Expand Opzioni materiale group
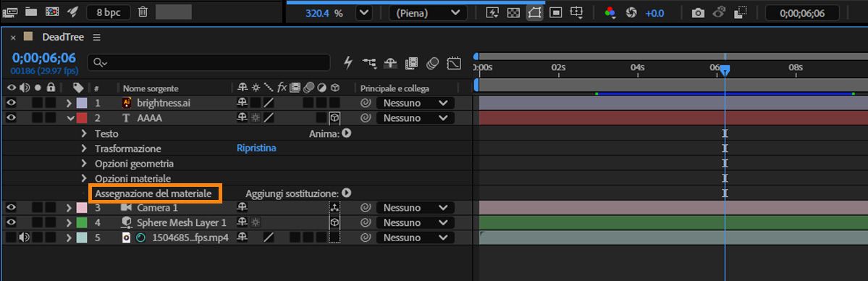The width and height of the screenshot is (868, 281). [x=84, y=178]
